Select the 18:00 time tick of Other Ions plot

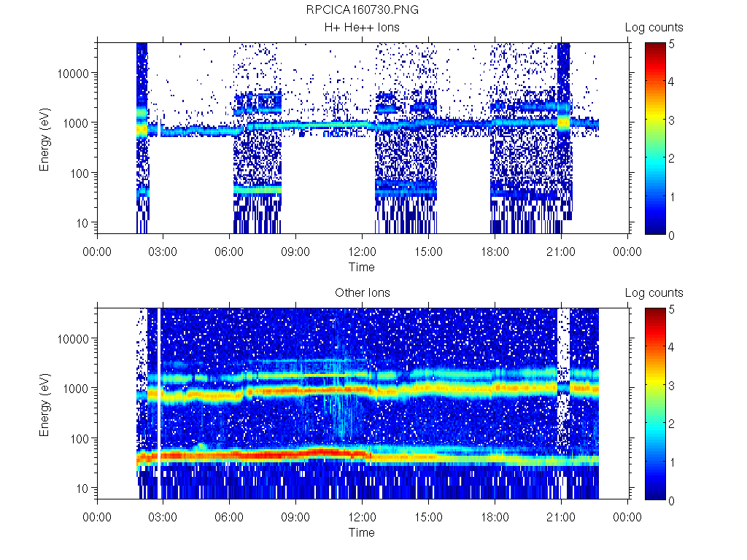coord(495,517)
